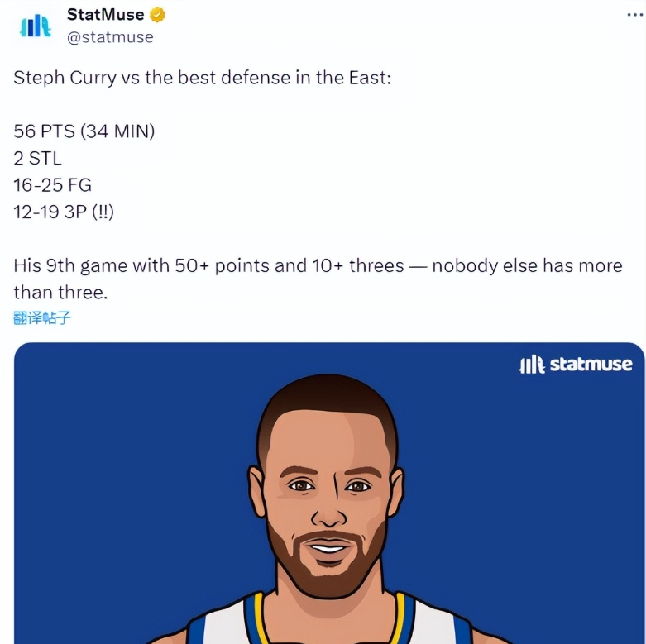Click the bar-chart logo in image watermark
This screenshot has width=646, height=644.
click(x=531, y=365)
